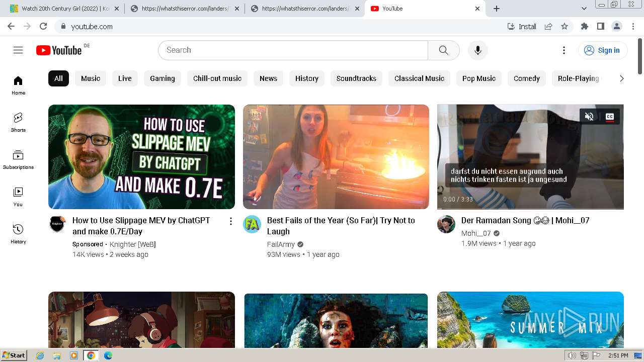644x362 pixels.
Task: Open the Slippage MEV video thumbnail
Action: tap(141, 157)
